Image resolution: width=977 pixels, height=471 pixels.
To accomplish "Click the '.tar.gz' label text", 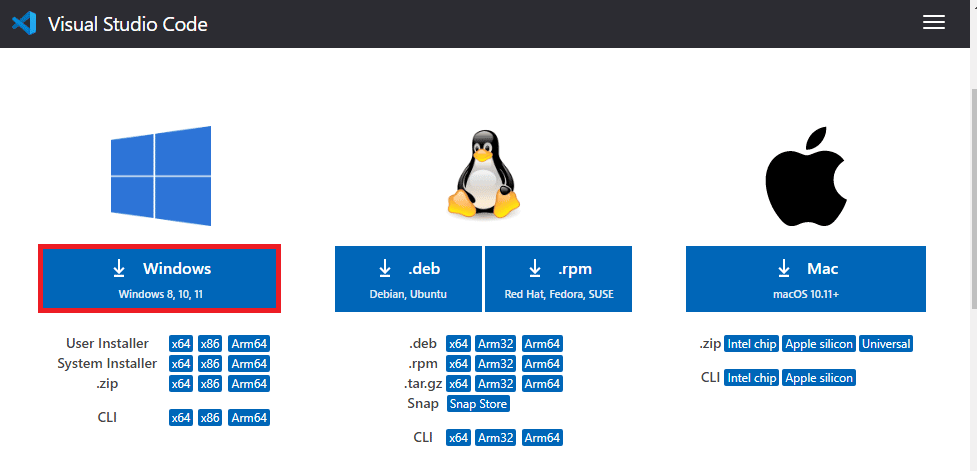I will pyautogui.click(x=421, y=384).
